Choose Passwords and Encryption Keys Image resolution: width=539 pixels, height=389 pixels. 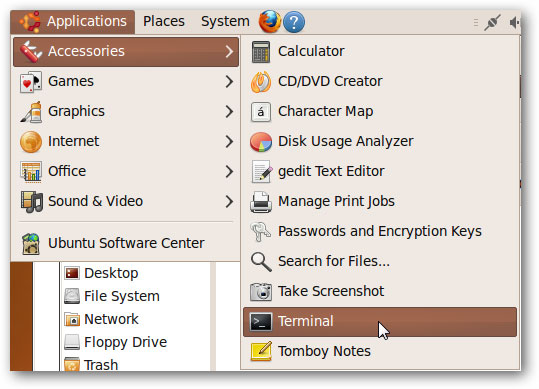coord(380,231)
